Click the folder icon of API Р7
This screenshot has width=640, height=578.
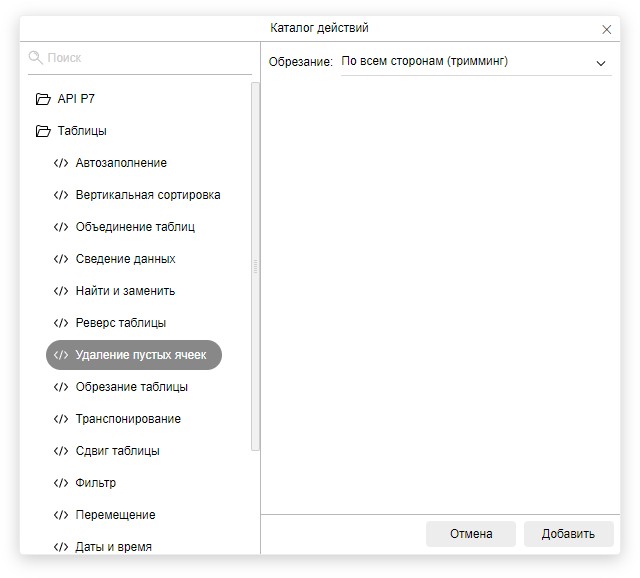[x=43, y=99]
